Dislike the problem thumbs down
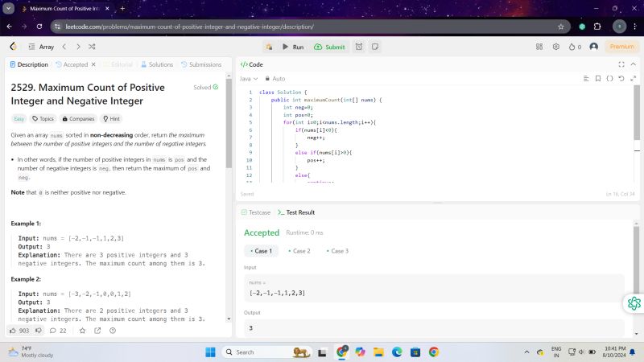 [x=39, y=331]
